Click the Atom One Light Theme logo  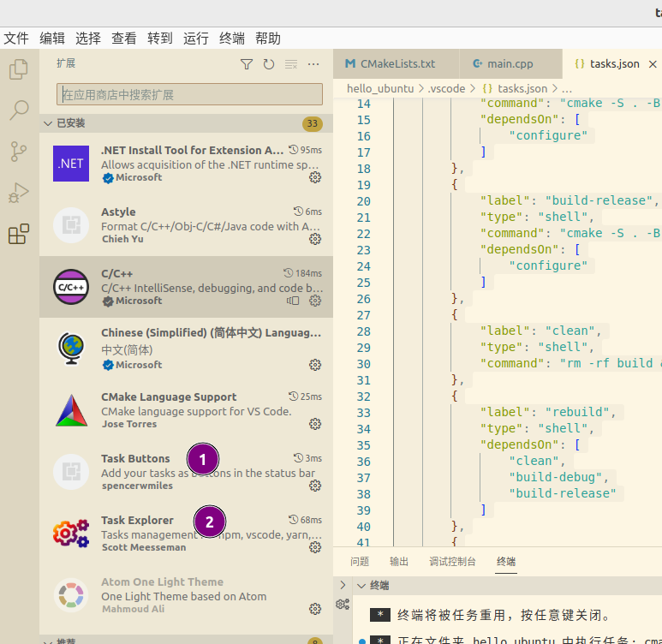(71, 595)
